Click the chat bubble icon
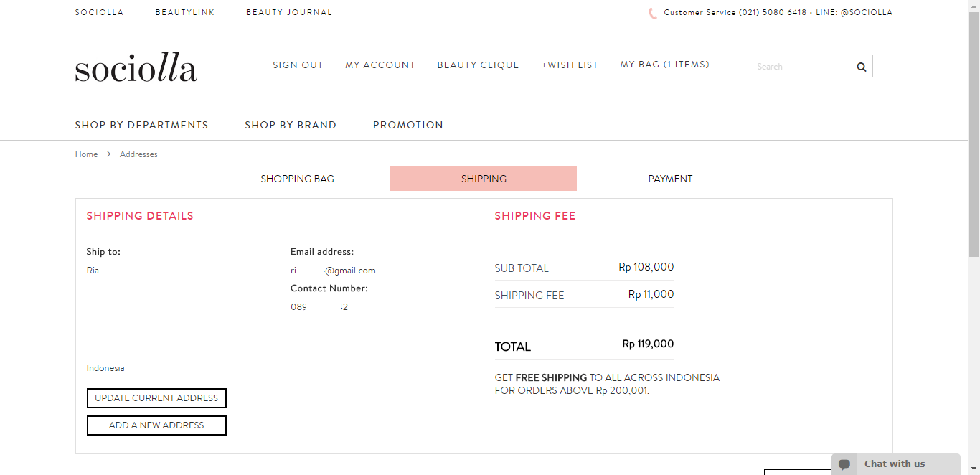Screen dimensions: 980x475 [x=844, y=464]
